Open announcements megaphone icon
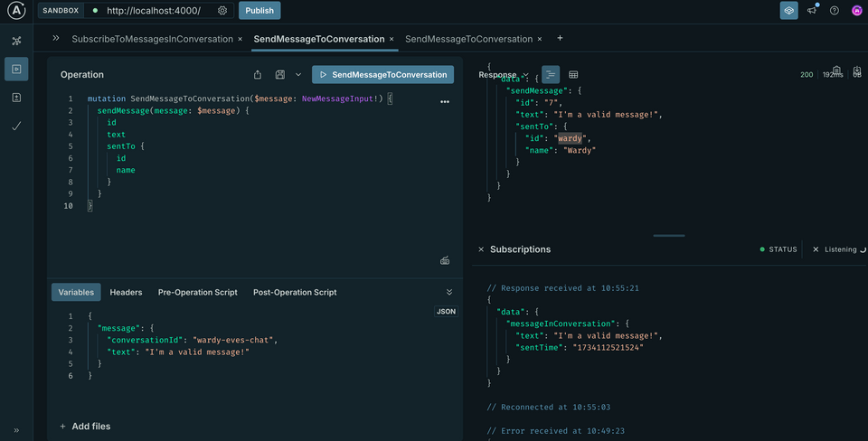 click(x=812, y=10)
